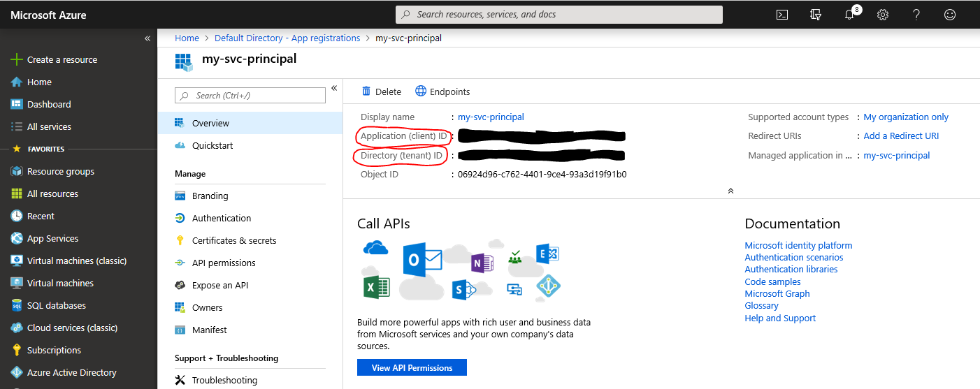
Task: Open portal settings gear icon
Action: 883,15
